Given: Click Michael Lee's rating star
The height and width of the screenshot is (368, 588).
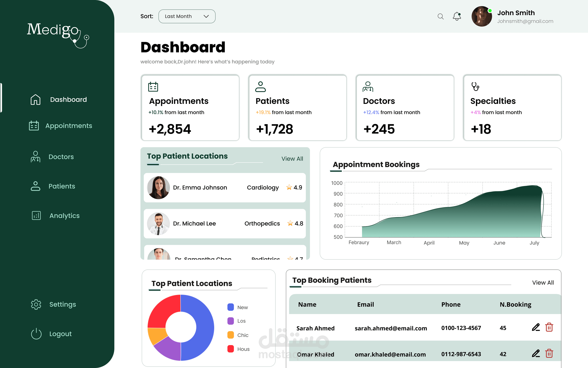Looking at the screenshot, I should [x=290, y=223].
